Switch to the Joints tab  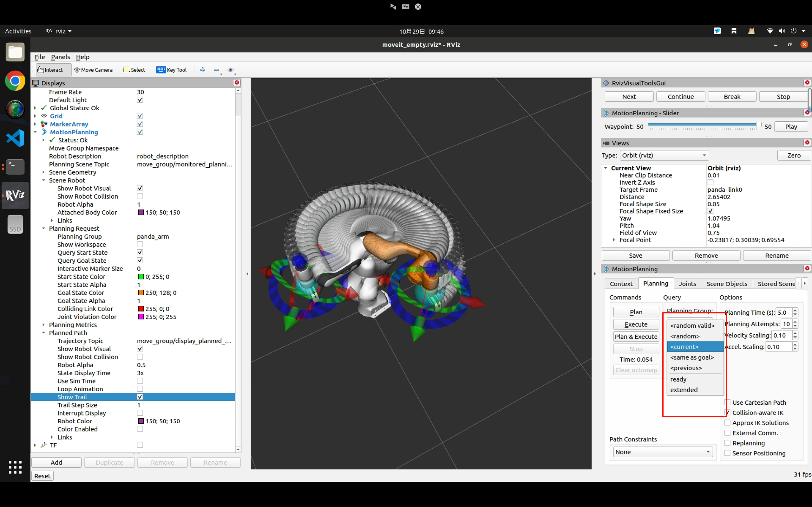(x=687, y=284)
